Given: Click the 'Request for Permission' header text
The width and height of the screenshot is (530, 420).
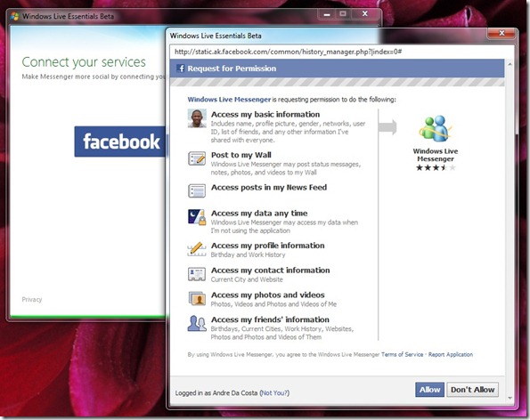Looking at the screenshot, I should pyautogui.click(x=232, y=69).
